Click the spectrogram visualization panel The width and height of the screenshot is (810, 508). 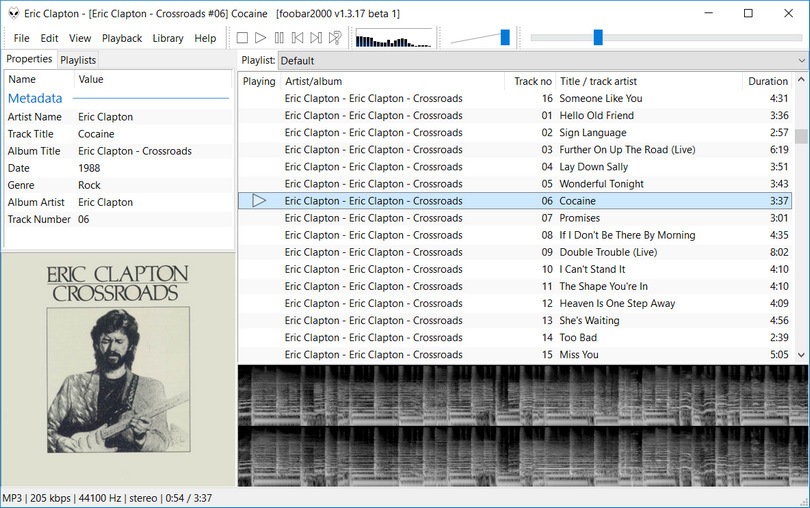coord(523,426)
